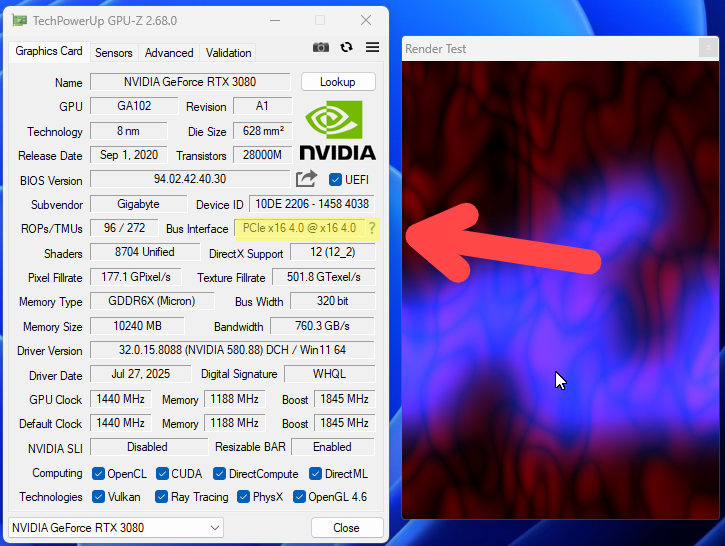Click the Digital Signature value WHQL
This screenshot has width=725, height=546.
click(329, 374)
